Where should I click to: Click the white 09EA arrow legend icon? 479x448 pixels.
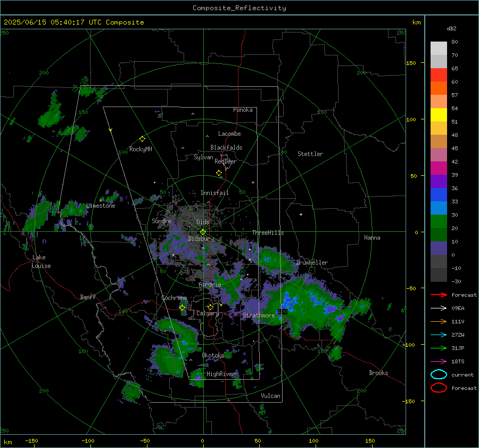[x=439, y=308]
